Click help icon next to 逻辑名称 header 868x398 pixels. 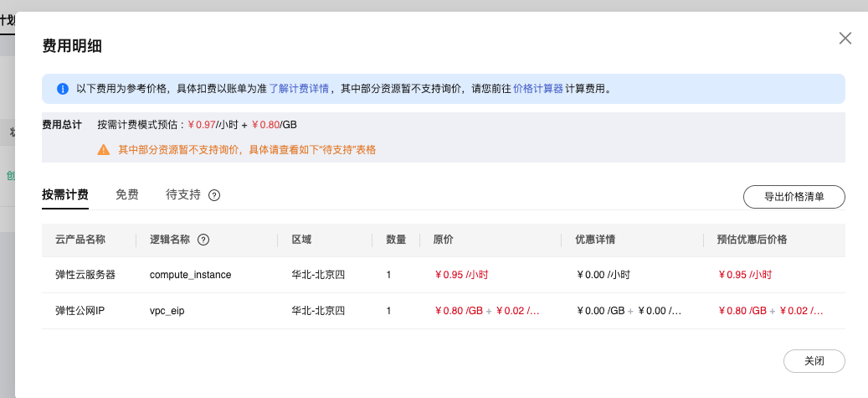pyautogui.click(x=203, y=240)
